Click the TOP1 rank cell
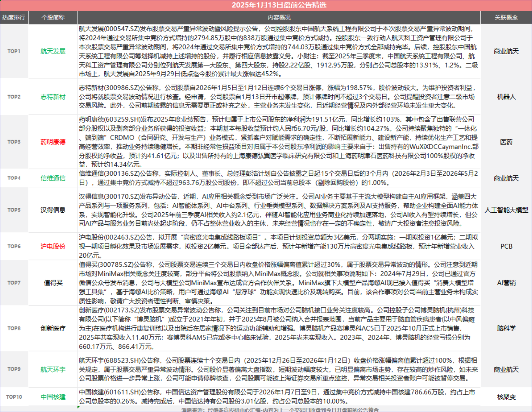The image size is (532, 412). point(14,51)
